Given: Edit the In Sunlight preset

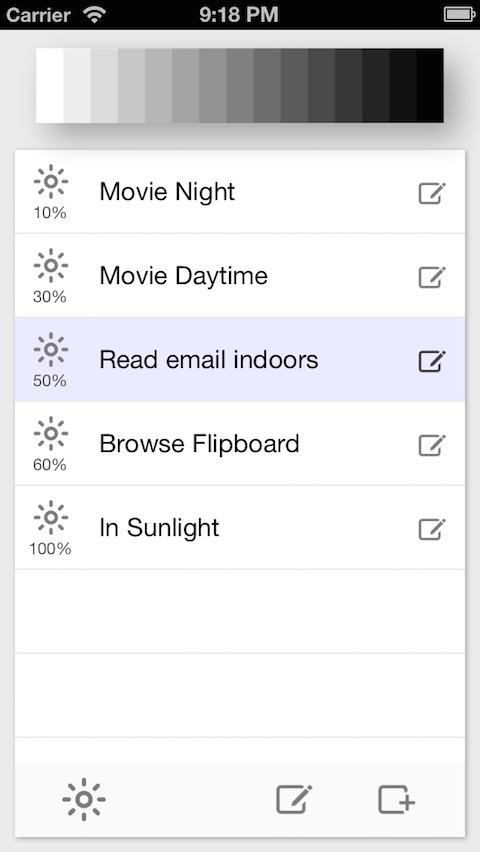Looking at the screenshot, I should pos(432,529).
